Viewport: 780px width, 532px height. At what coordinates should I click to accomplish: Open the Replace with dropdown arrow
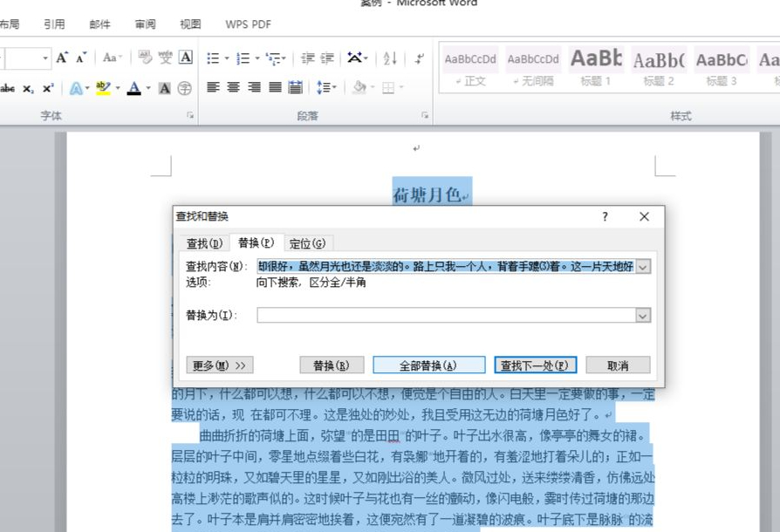(643, 315)
